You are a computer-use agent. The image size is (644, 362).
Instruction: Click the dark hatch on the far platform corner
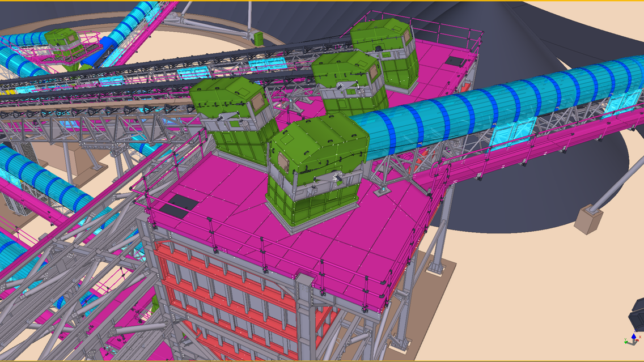(456, 61)
